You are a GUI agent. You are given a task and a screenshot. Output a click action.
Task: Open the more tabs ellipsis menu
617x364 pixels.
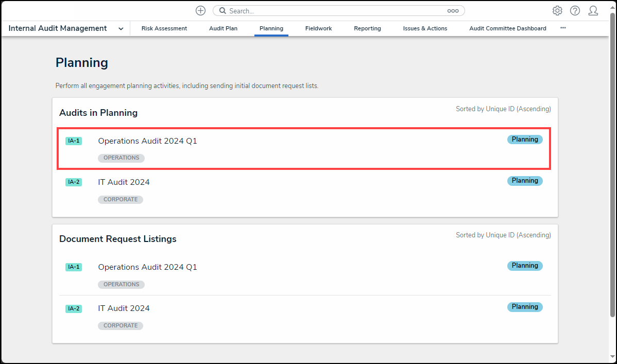click(x=563, y=28)
